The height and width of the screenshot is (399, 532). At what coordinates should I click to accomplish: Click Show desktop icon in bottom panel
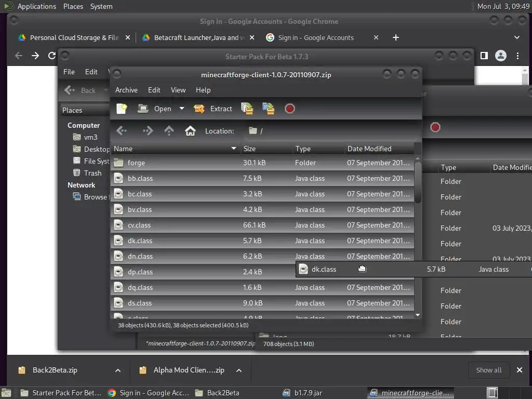6,393
